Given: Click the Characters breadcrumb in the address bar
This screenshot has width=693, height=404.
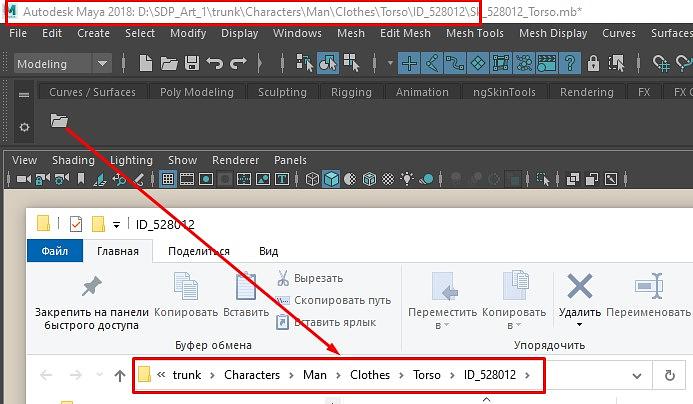Looking at the screenshot, I should coord(252,375).
